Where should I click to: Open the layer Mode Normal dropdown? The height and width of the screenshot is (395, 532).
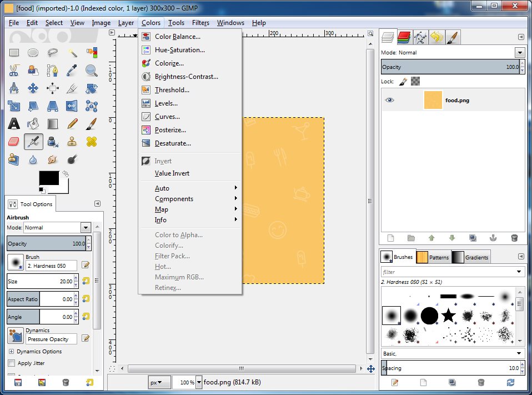453,53
